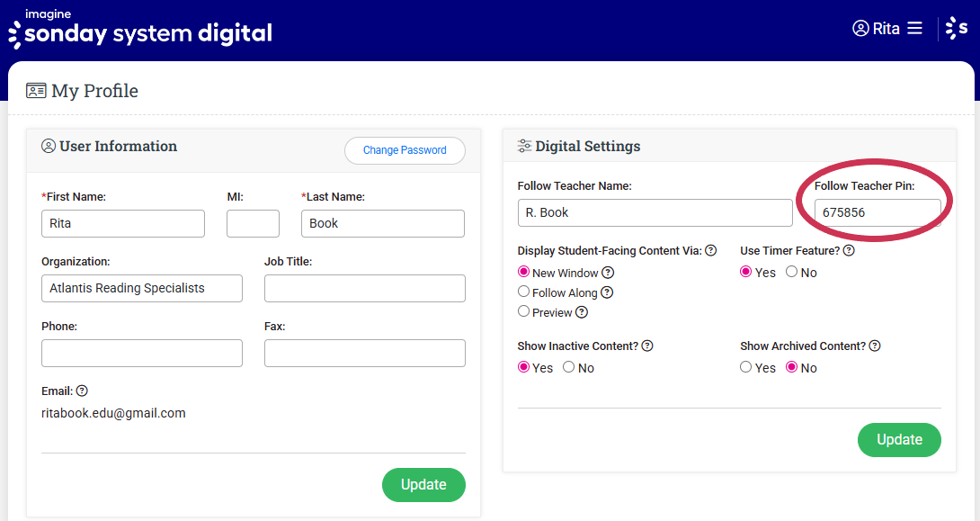980x521 pixels.
Task: Set Show Archived Content to Yes
Action: tap(746, 367)
